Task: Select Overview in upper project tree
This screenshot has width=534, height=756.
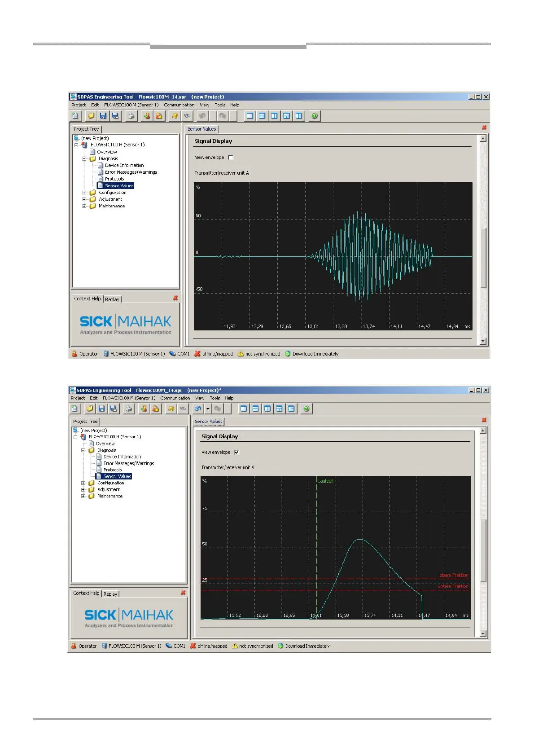Action: (107, 152)
